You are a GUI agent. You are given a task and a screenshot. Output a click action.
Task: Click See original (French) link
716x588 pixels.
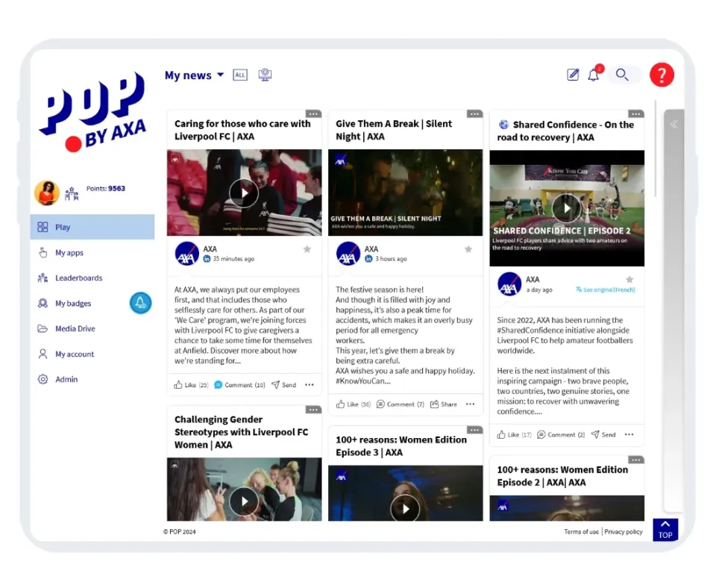pyautogui.click(x=606, y=290)
